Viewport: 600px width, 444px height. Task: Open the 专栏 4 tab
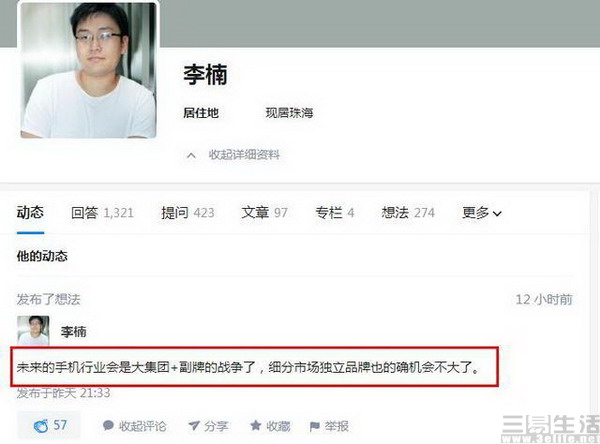coord(335,212)
